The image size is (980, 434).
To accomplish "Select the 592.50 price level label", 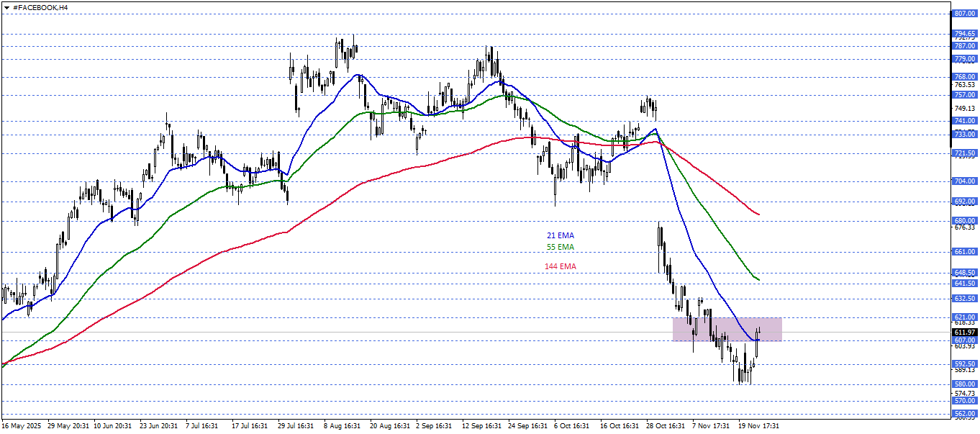I will (x=964, y=363).
